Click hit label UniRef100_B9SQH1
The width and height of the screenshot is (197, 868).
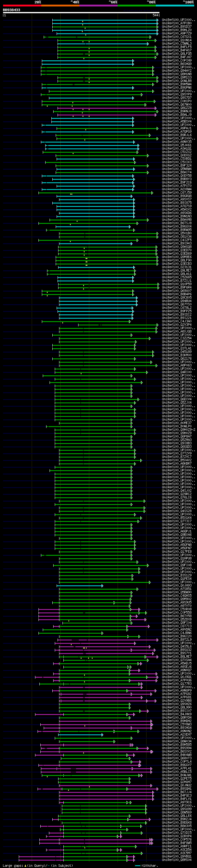(177, 789)
